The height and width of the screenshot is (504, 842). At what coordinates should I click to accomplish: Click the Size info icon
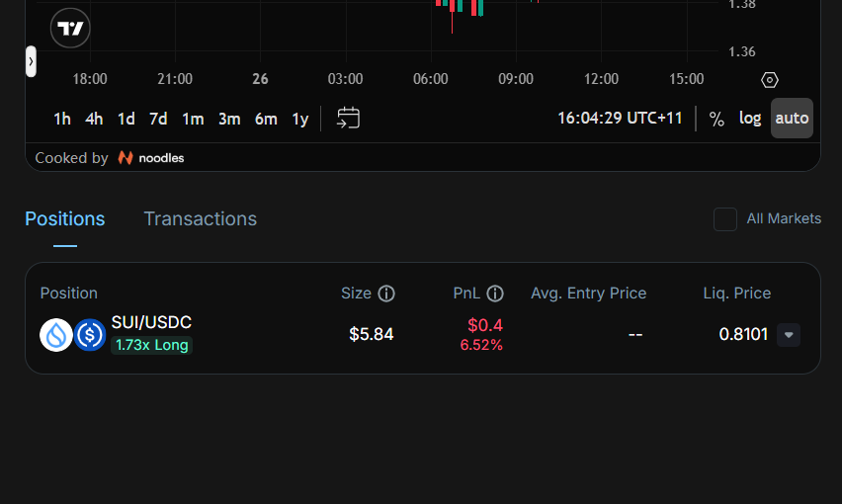[x=386, y=294]
